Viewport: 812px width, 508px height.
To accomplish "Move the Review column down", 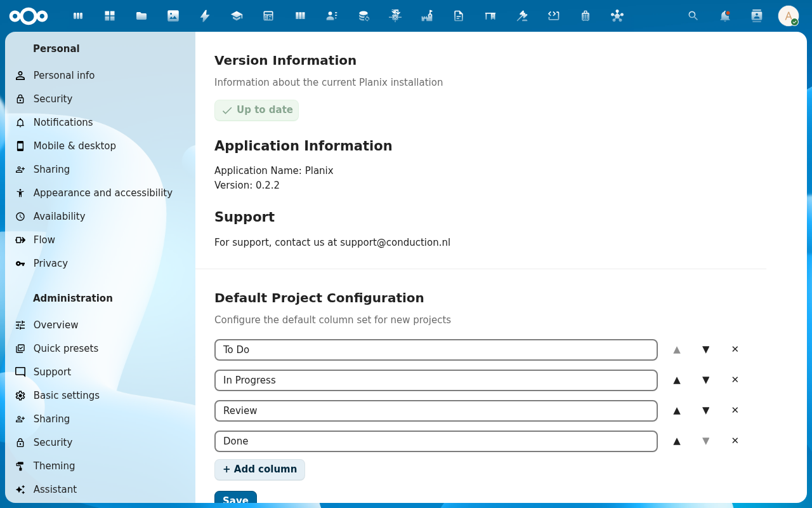I will 706,411.
